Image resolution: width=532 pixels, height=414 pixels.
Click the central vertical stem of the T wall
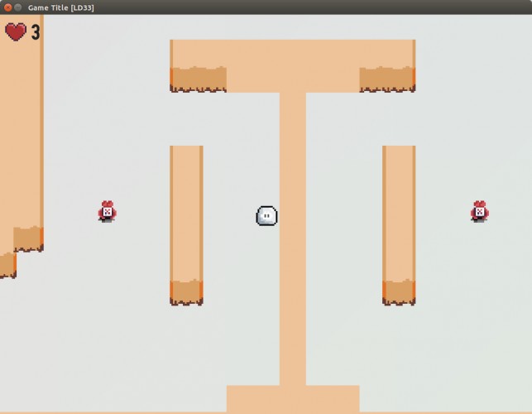point(293,238)
